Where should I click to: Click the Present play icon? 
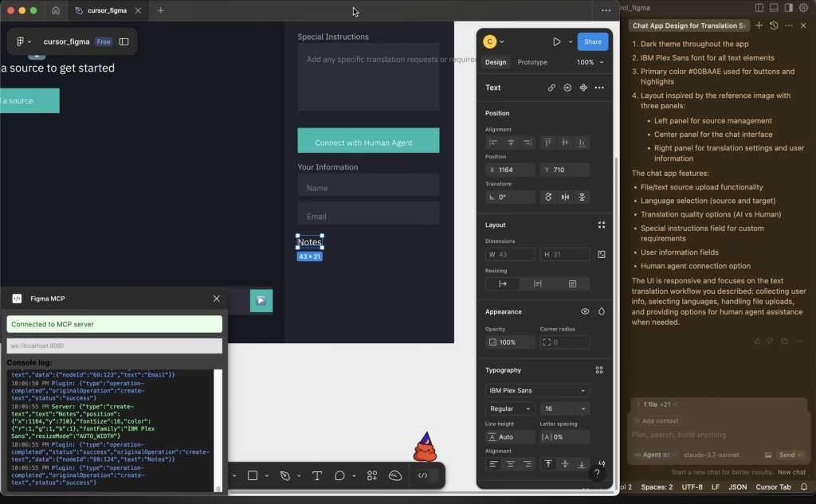coord(556,41)
